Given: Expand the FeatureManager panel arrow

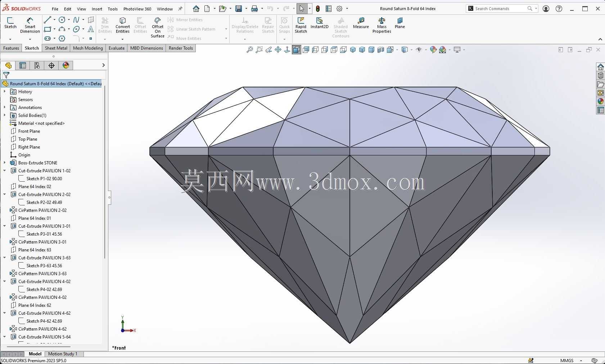Looking at the screenshot, I should click(x=103, y=65).
